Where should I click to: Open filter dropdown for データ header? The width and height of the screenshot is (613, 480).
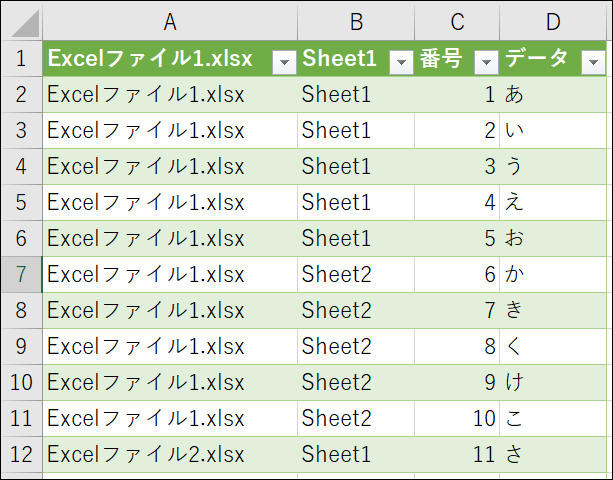(x=593, y=62)
